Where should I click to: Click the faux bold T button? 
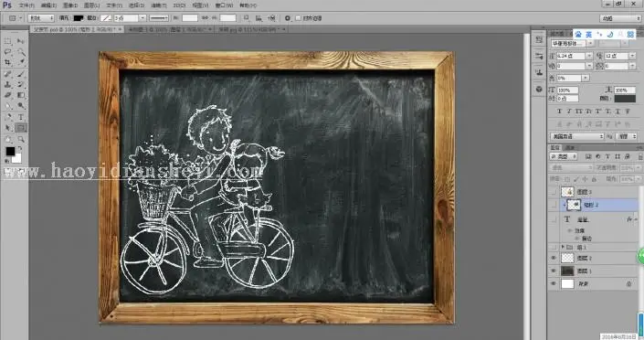coord(559,111)
